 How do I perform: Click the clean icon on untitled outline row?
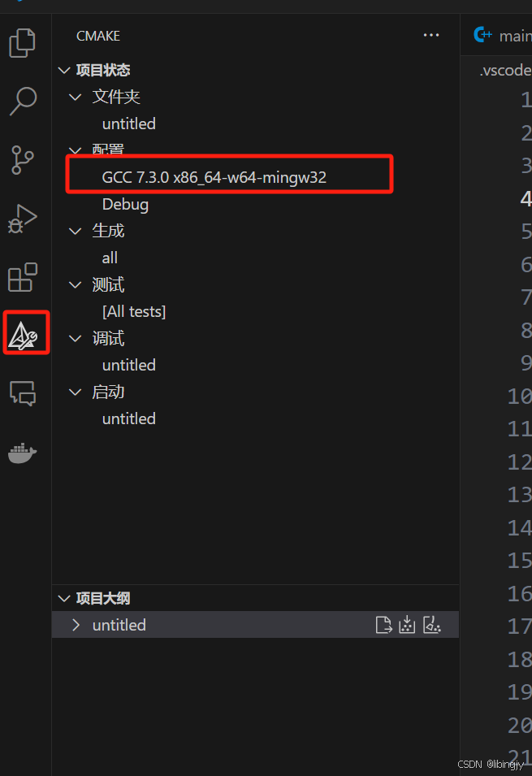coord(432,625)
